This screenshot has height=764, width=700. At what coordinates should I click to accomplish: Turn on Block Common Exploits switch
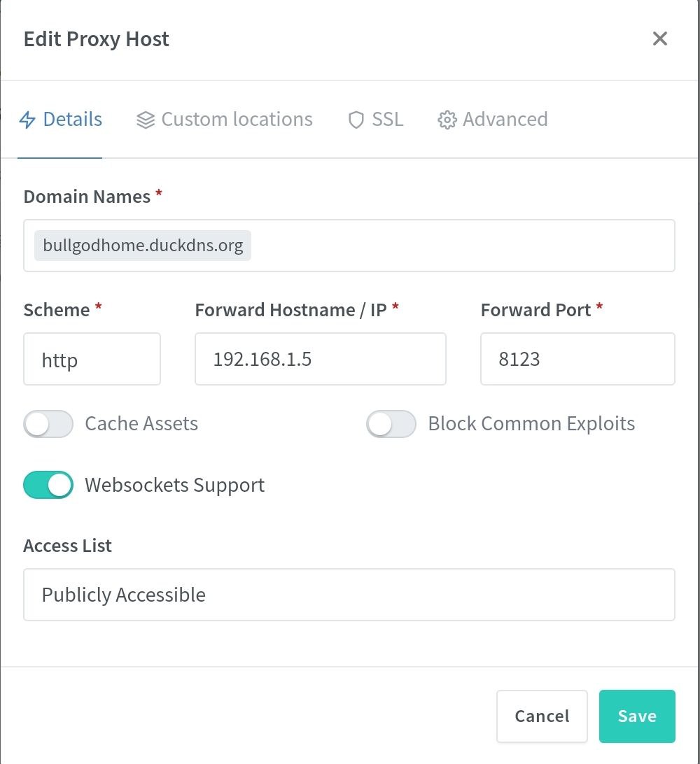point(391,424)
